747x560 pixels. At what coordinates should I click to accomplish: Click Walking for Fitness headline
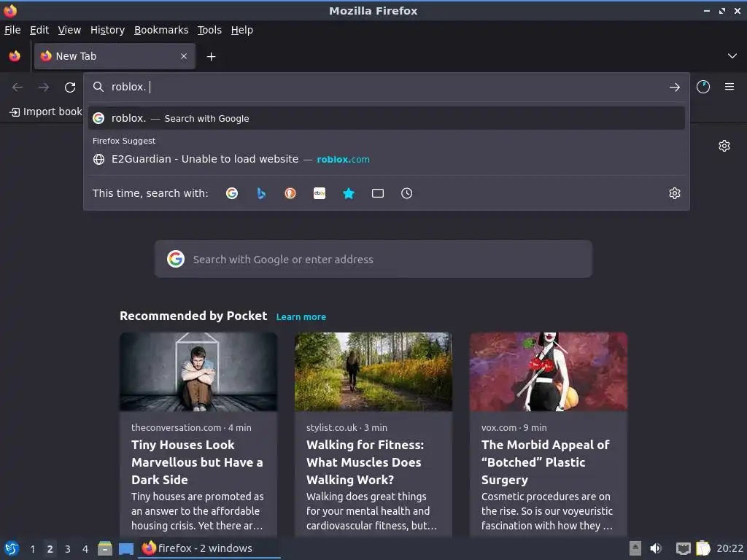point(365,462)
